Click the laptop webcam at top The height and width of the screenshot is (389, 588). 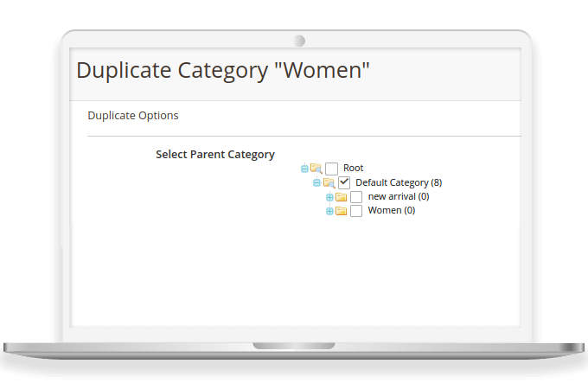299,41
